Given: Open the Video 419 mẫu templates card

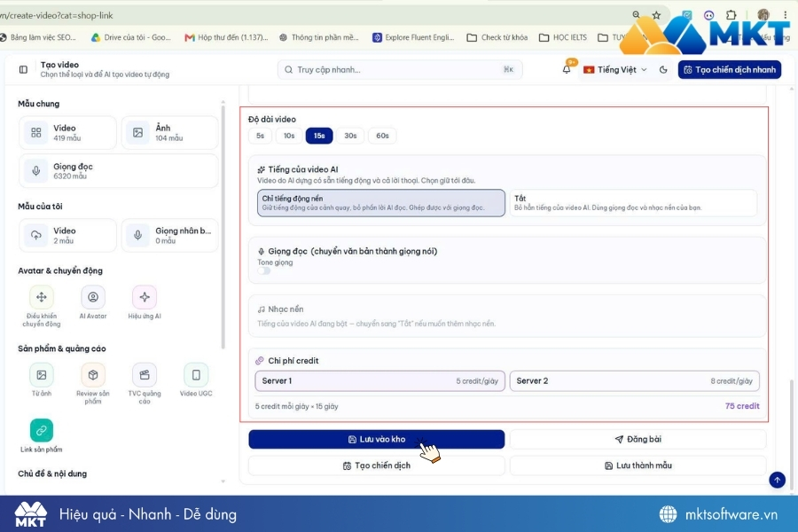Looking at the screenshot, I should click(67, 132).
